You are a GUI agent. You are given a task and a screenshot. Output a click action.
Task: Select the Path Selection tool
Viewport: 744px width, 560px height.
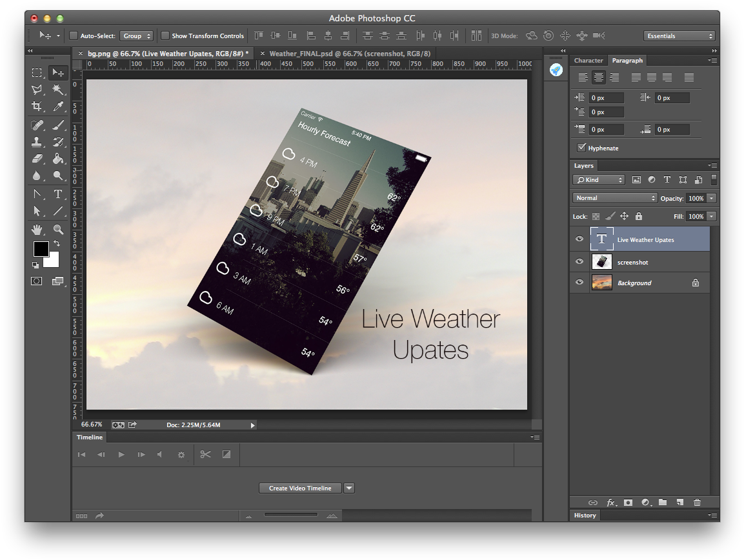tap(37, 211)
